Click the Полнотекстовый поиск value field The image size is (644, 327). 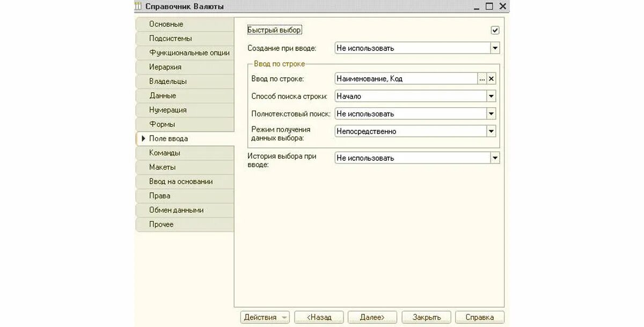click(411, 114)
